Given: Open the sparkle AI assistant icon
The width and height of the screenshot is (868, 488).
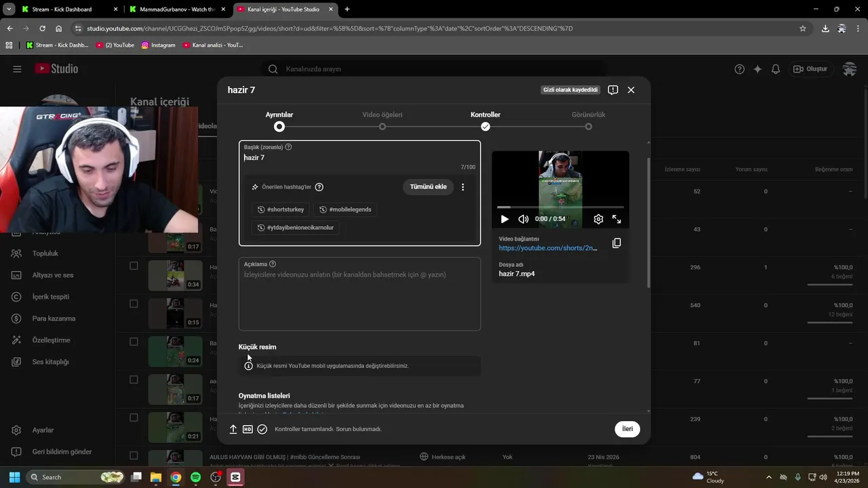Looking at the screenshot, I should pos(757,69).
